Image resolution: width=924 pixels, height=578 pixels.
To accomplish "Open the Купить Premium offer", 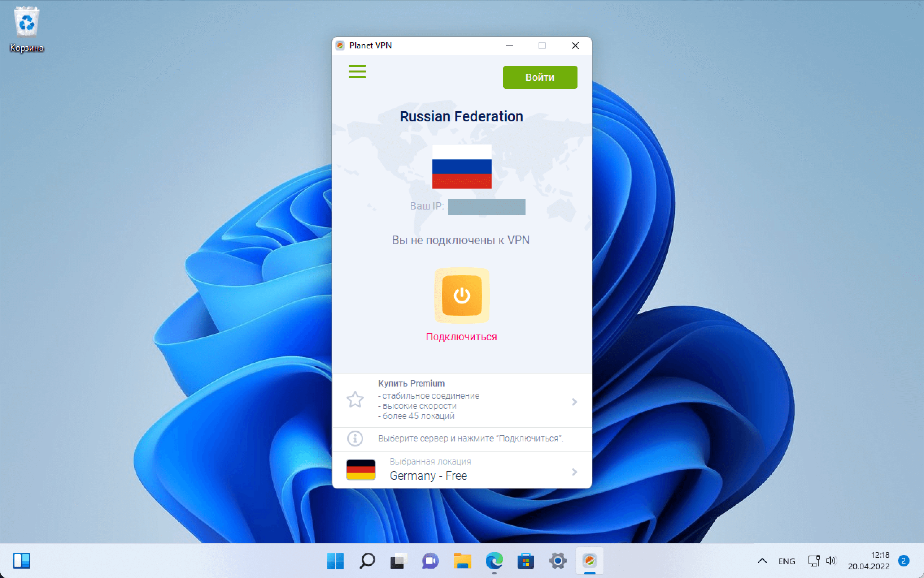I will (x=462, y=400).
